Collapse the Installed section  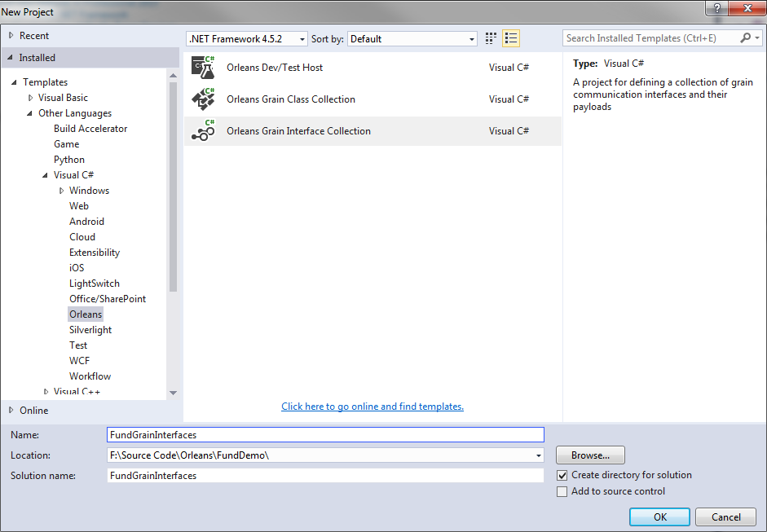(x=11, y=58)
